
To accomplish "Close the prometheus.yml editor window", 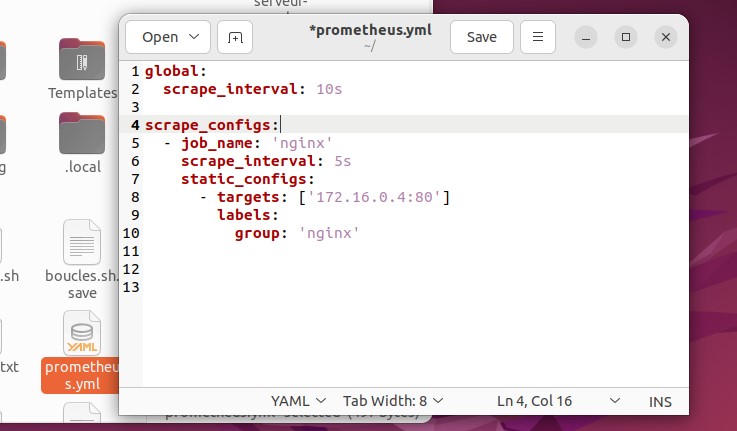I will point(666,37).
